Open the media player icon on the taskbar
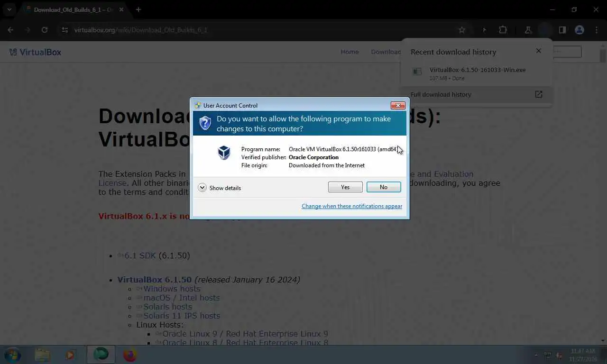This screenshot has height=364, width=607. coord(71,355)
